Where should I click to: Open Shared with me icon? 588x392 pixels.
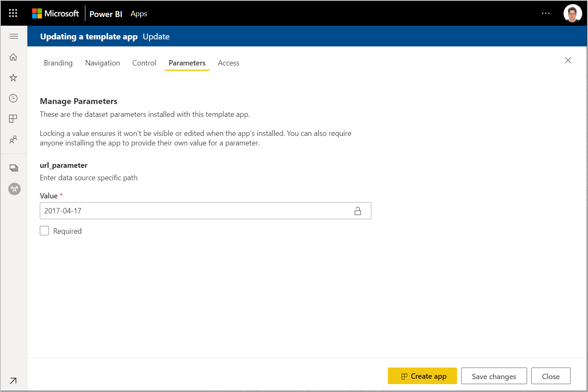click(x=14, y=140)
